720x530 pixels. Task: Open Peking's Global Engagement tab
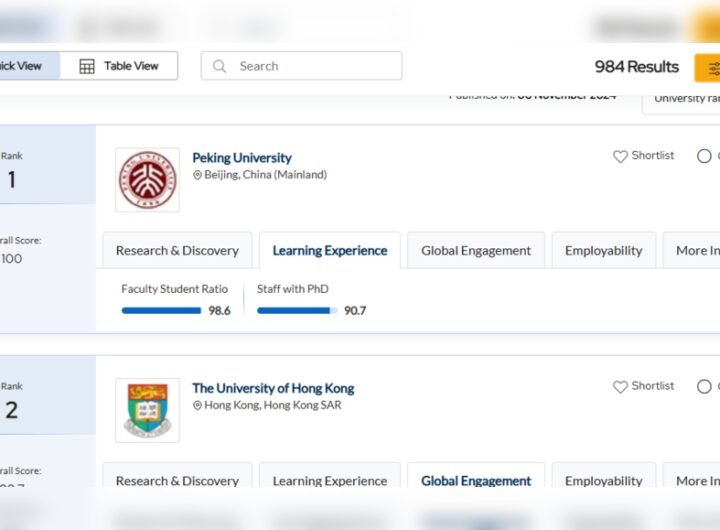click(476, 250)
